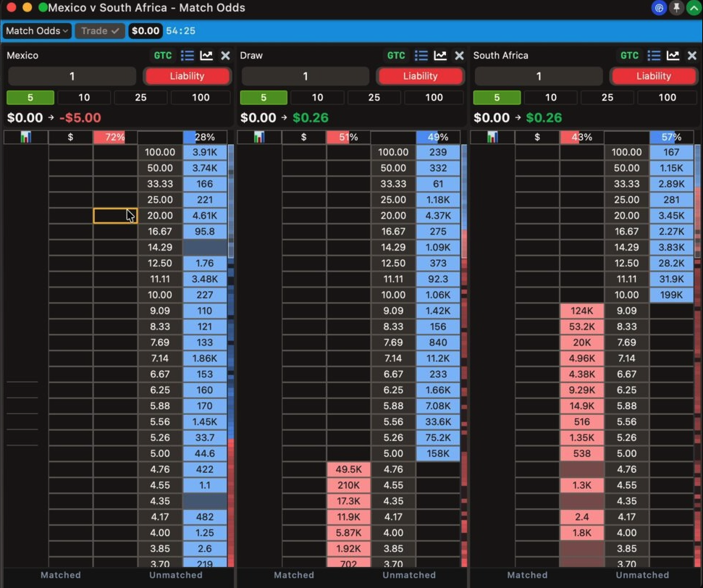Click the $0.00 profit button in toolbar
The image size is (703, 588).
[x=146, y=30]
